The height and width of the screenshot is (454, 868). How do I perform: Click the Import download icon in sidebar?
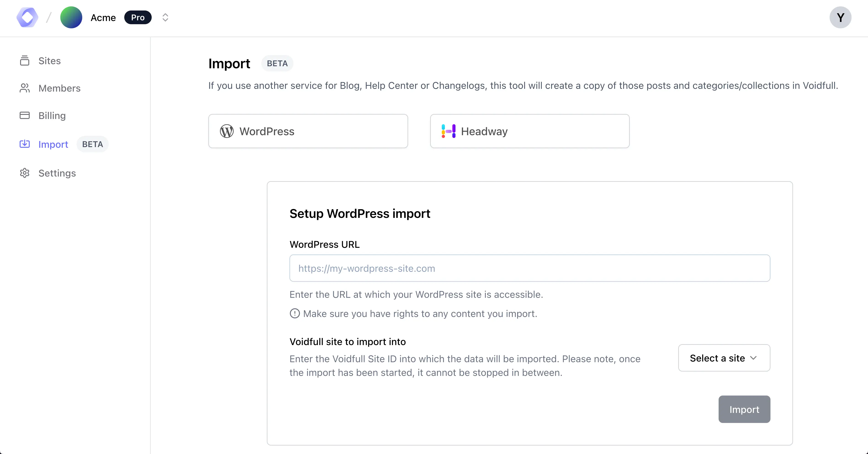[x=25, y=144]
